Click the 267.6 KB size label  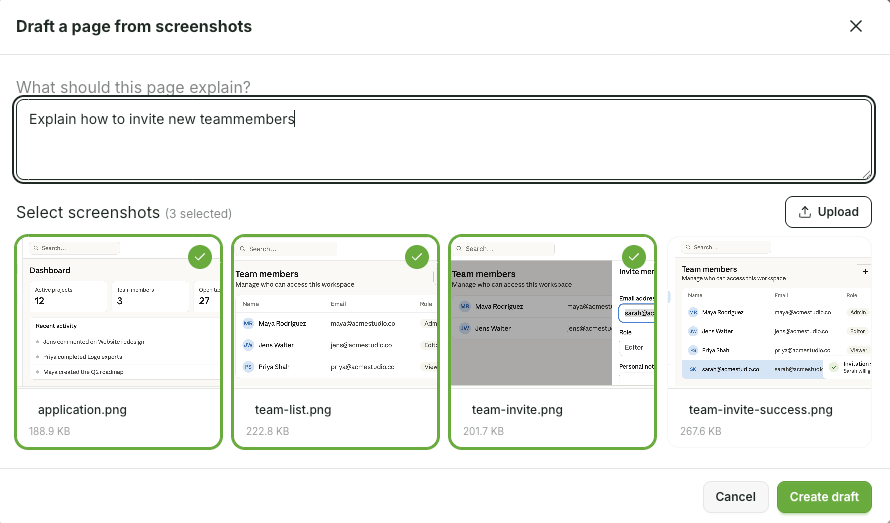(x=700, y=431)
